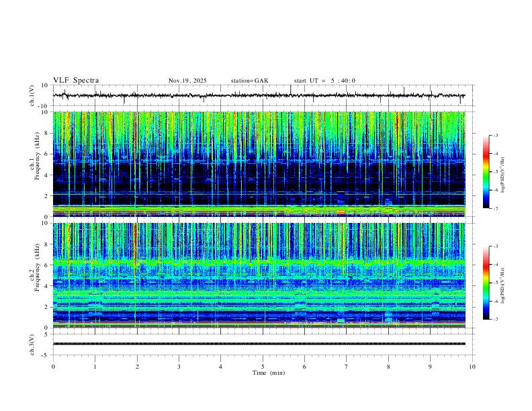This screenshot has height=411, width=532.
Task: Click the 'ch.3(V)' axis label
Action: [x=32, y=345]
